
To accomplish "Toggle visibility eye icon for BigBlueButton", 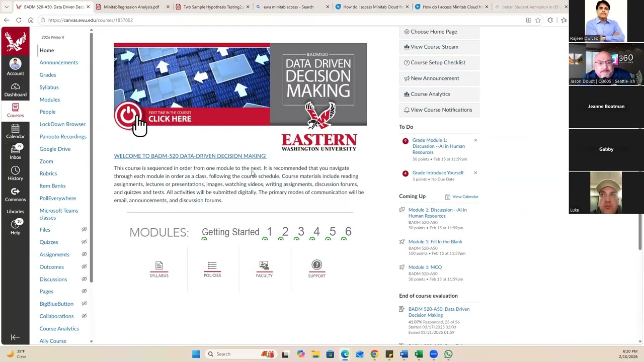I will tap(84, 304).
